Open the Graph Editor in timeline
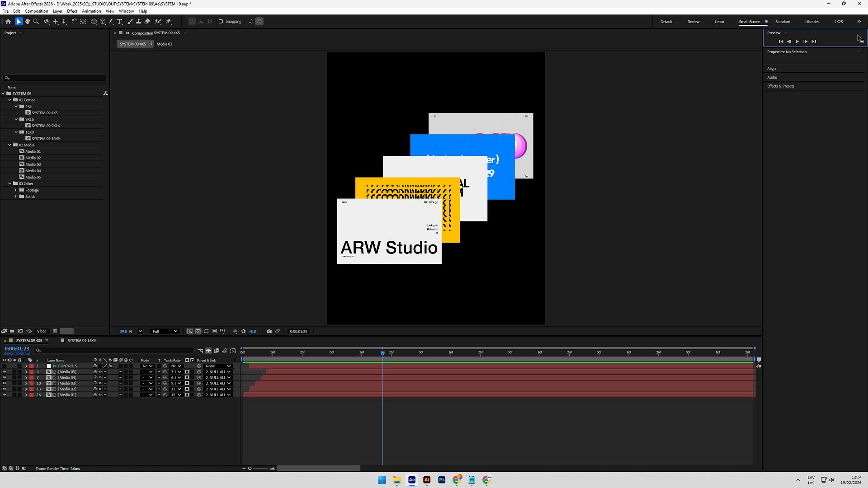The height and width of the screenshot is (488, 868). 233,351
